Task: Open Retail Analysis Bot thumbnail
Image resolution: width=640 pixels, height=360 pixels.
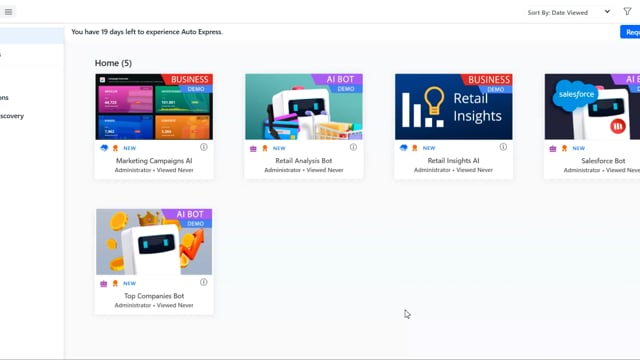Action: tap(304, 107)
